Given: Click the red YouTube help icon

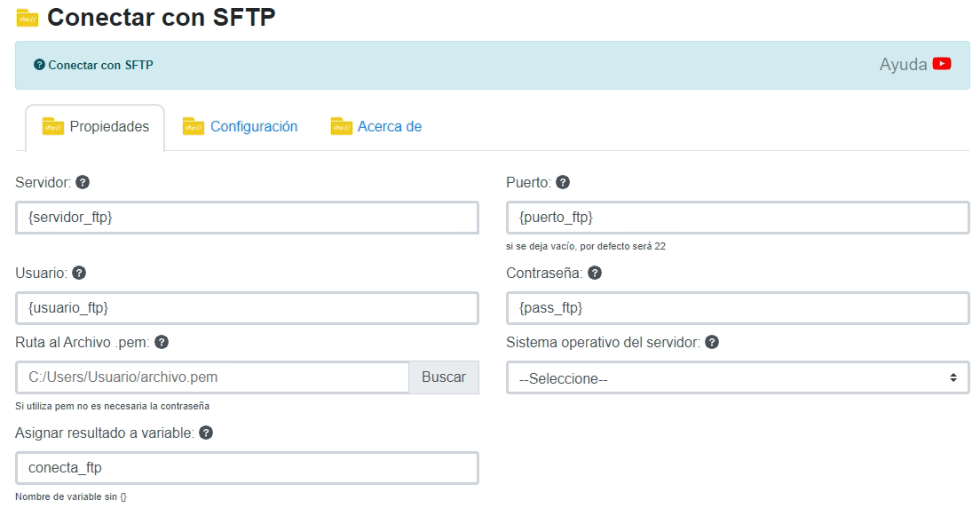Looking at the screenshot, I should click(x=942, y=64).
